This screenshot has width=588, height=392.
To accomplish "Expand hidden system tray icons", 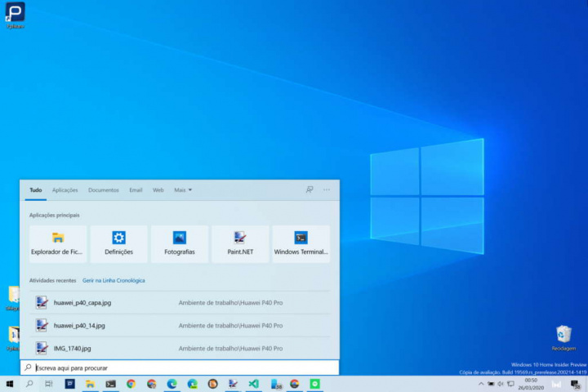I will tap(480, 384).
